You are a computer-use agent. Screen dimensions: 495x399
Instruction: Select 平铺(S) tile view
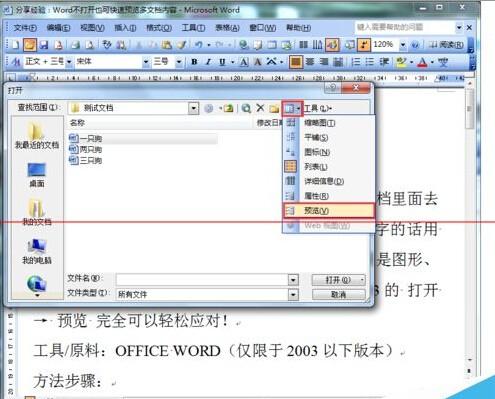click(328, 137)
